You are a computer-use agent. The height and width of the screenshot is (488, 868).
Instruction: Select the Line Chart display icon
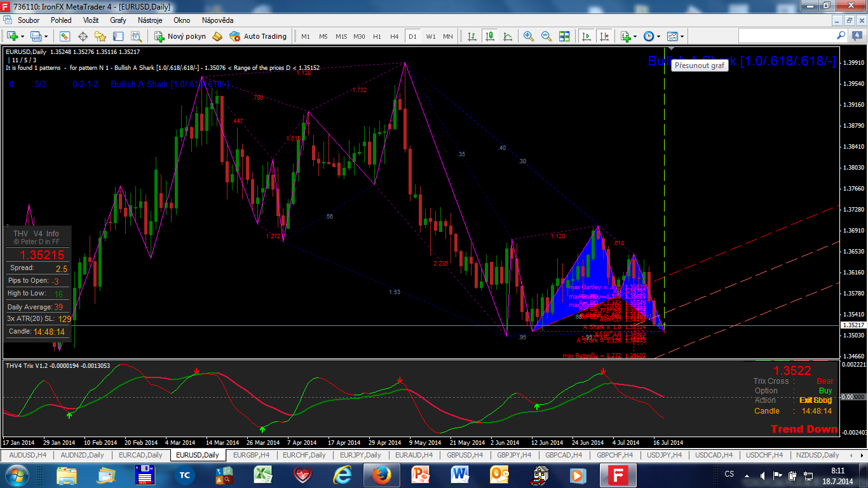tap(507, 36)
